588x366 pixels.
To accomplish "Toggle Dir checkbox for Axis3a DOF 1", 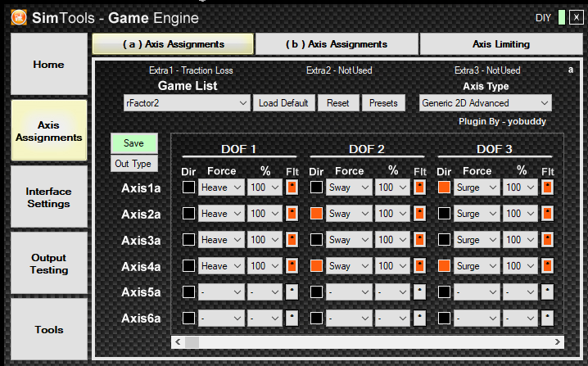I will click(188, 240).
